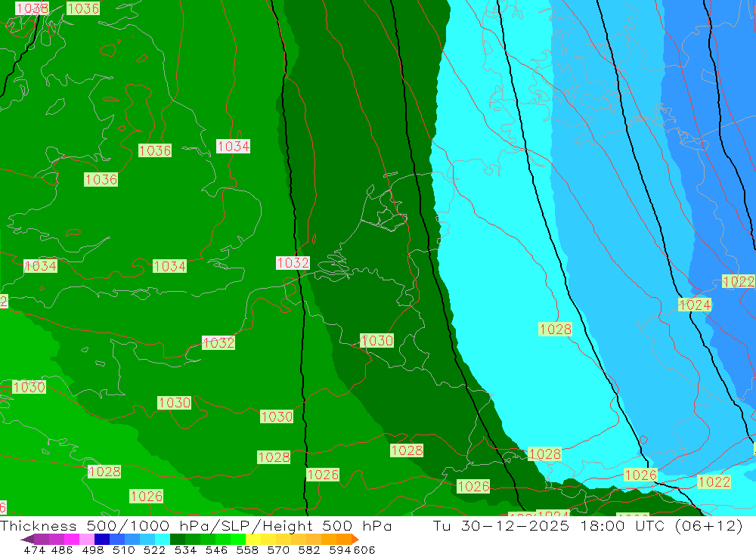The width and height of the screenshot is (756, 554).
Task: Click legend value 582
Action: click(x=308, y=550)
